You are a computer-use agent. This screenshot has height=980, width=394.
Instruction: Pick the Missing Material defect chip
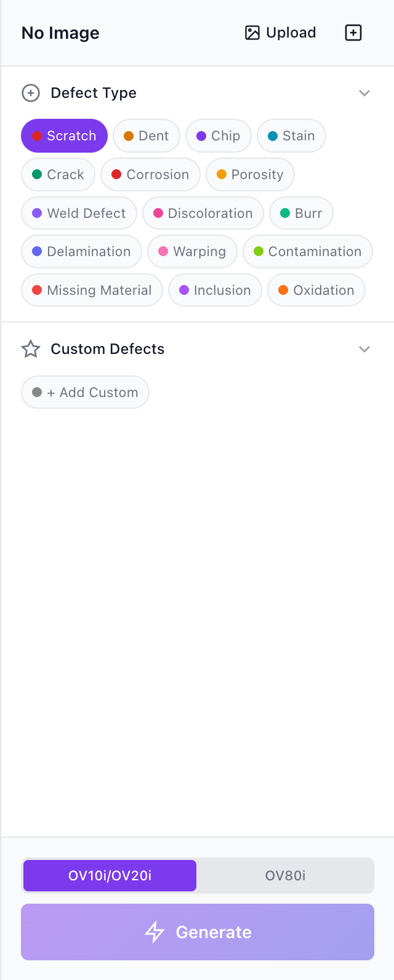(x=92, y=291)
